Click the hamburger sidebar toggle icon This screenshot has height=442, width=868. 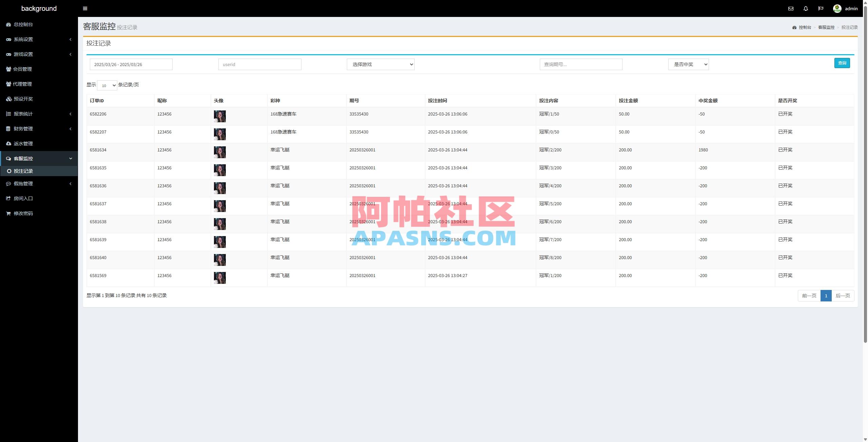coord(85,8)
